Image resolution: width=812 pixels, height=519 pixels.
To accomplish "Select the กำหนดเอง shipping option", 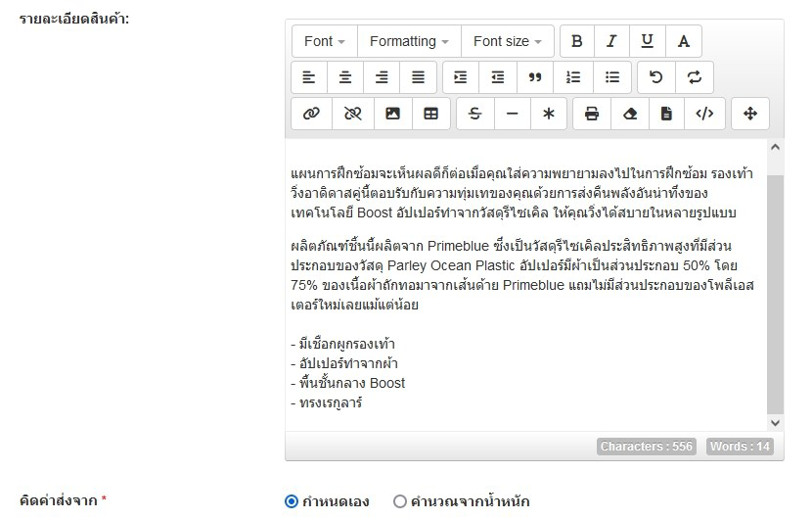I will coord(292,501).
